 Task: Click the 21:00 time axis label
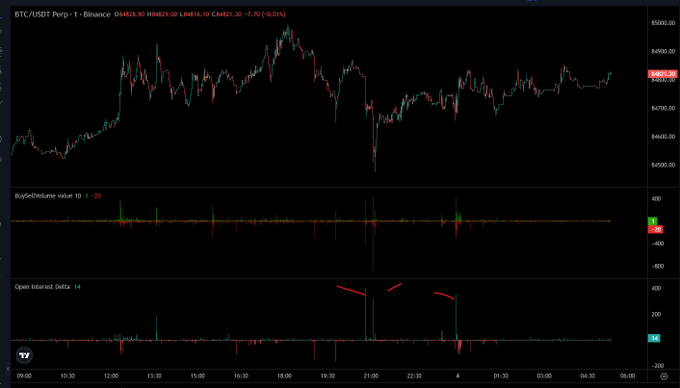point(371,376)
